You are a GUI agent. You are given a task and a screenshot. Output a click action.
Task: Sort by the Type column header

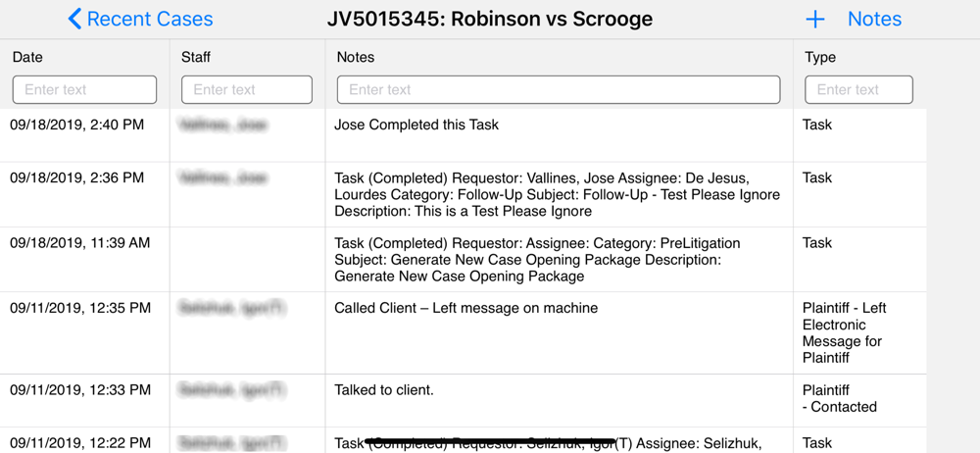[820, 57]
